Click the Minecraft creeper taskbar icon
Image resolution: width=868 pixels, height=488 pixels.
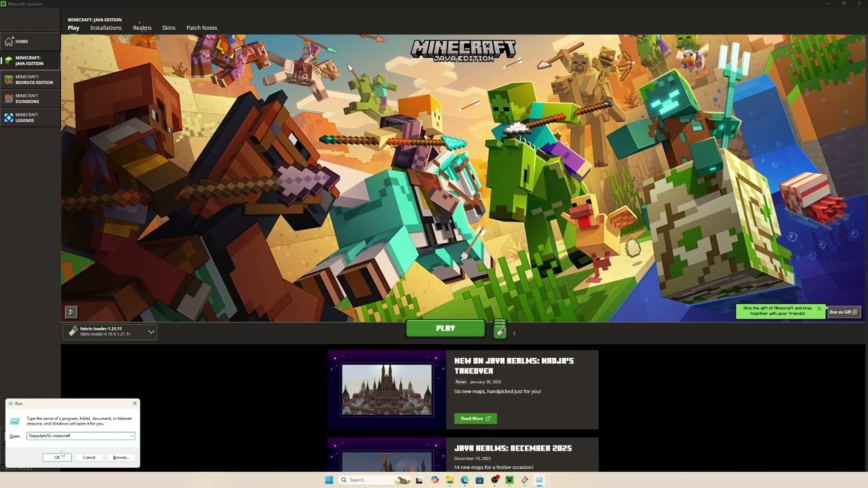pyautogui.click(x=509, y=480)
